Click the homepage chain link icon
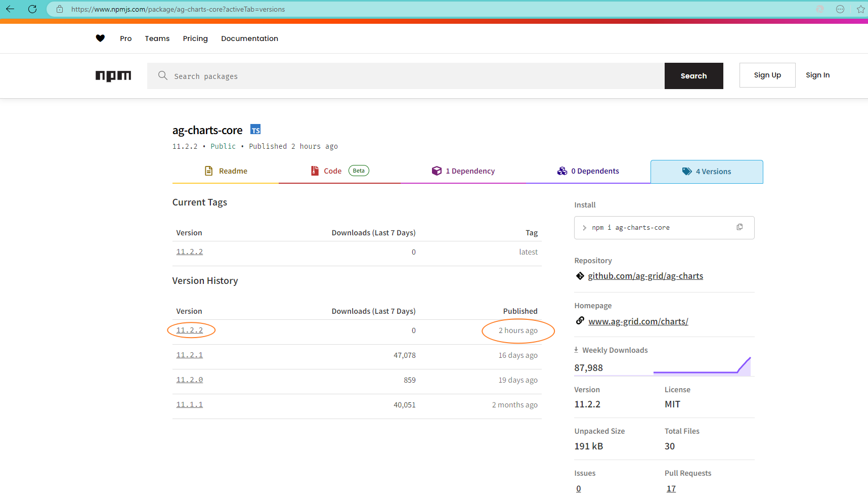The width and height of the screenshot is (868, 498). coord(580,321)
